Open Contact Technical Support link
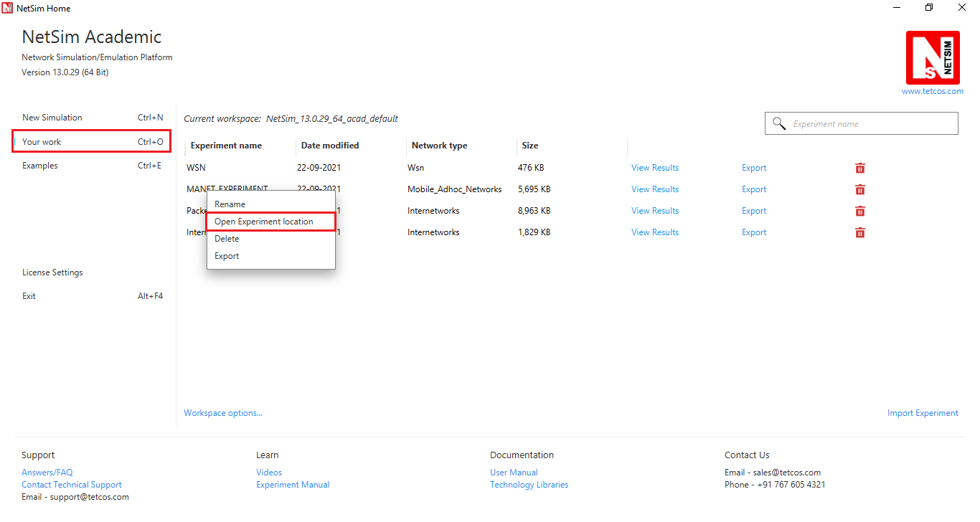Screen dimensions: 980x522 tap(72, 485)
